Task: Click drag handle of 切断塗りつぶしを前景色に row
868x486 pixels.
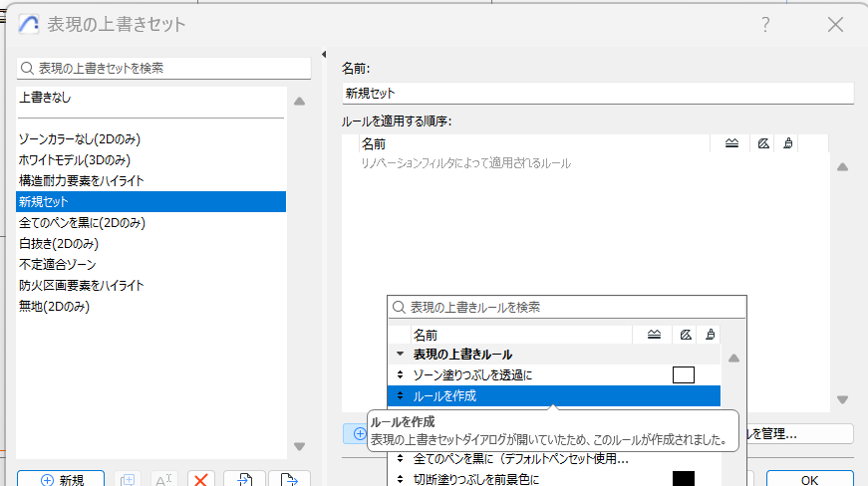Action: click(400, 479)
